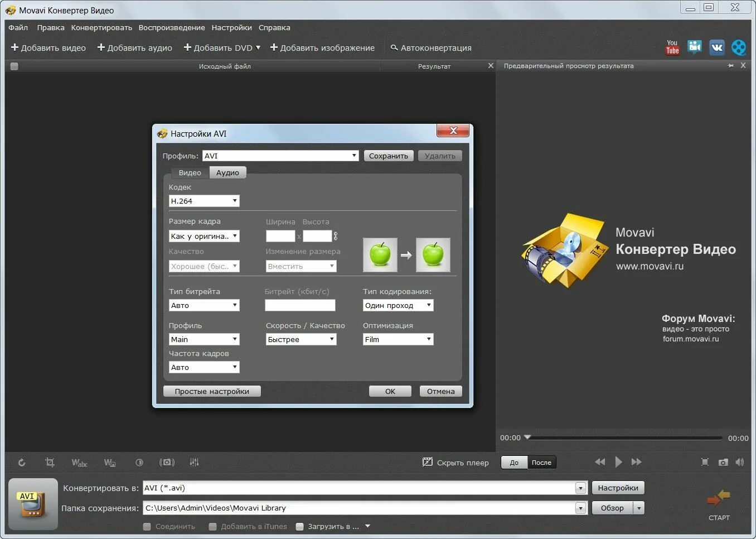Open the Speed/Quality Быстрее dropdown

pyautogui.click(x=301, y=339)
